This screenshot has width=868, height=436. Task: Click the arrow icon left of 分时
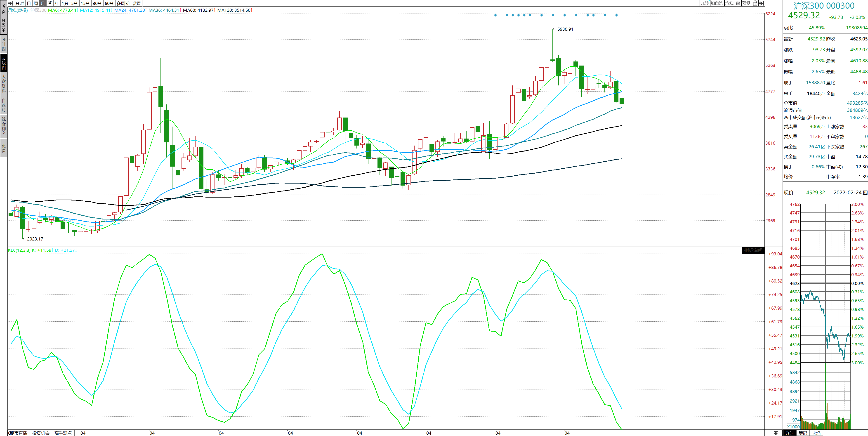pos(10,3)
